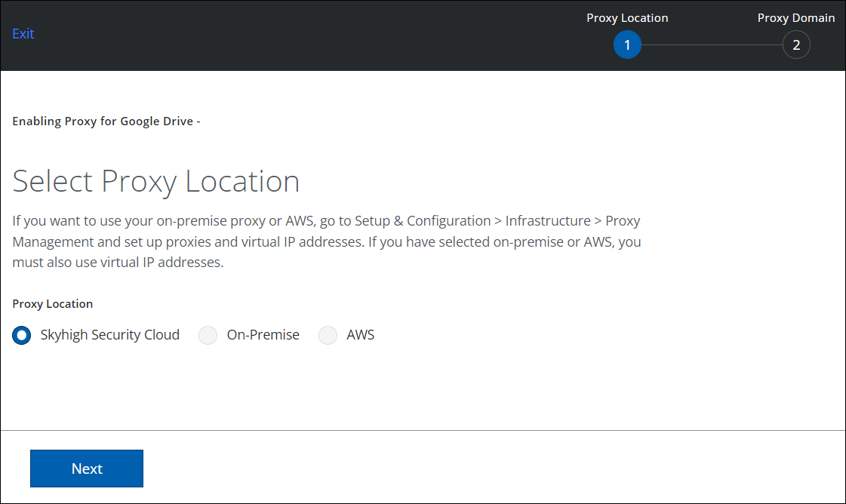Screen dimensions: 846x504
Task: Click the progress line between steps 1 and 2
Action: click(x=711, y=45)
